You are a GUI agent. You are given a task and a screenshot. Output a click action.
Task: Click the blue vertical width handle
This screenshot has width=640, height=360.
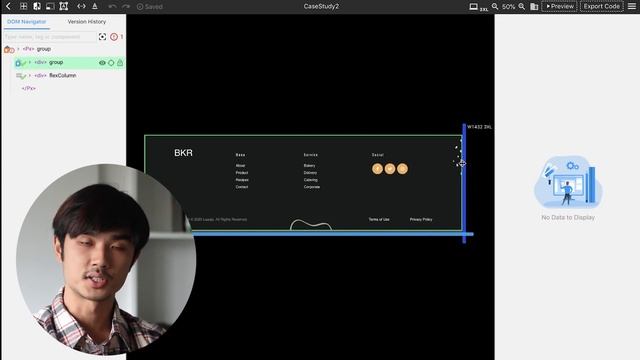pos(464,184)
